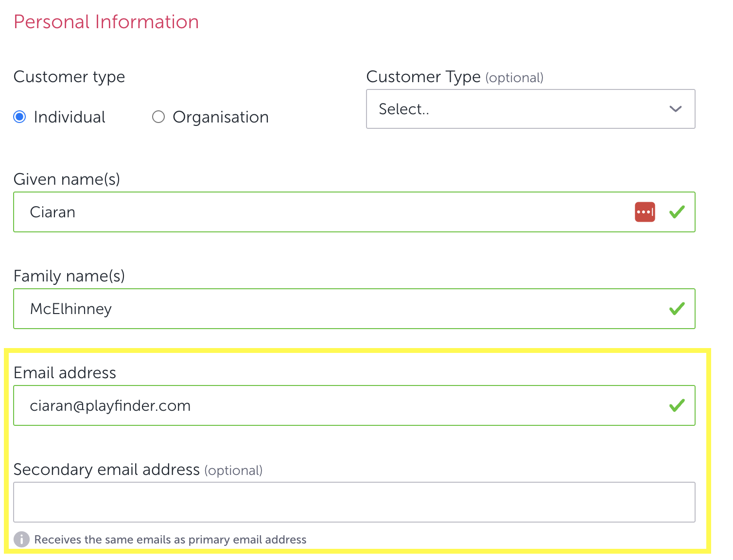Select the Individual radio button

pyautogui.click(x=20, y=117)
